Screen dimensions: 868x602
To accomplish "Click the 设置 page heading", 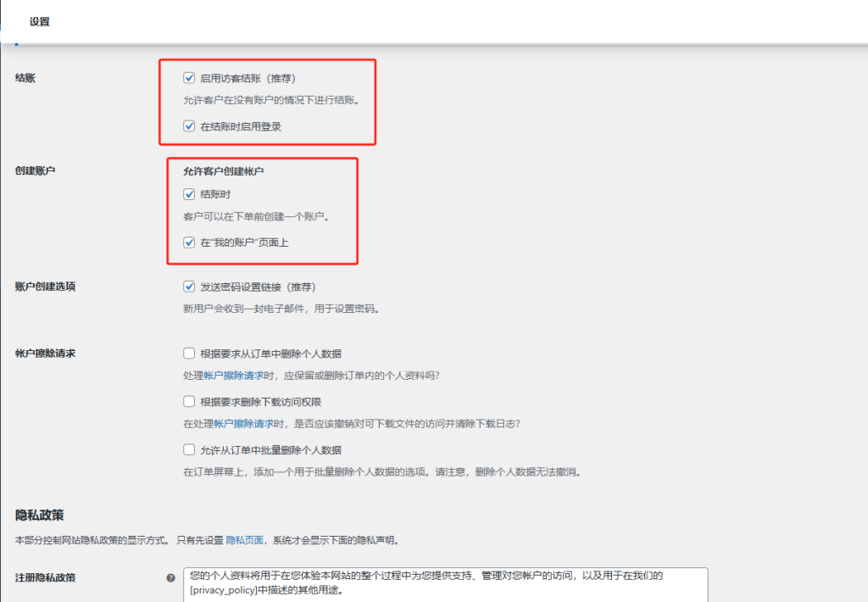I will coord(41,20).
